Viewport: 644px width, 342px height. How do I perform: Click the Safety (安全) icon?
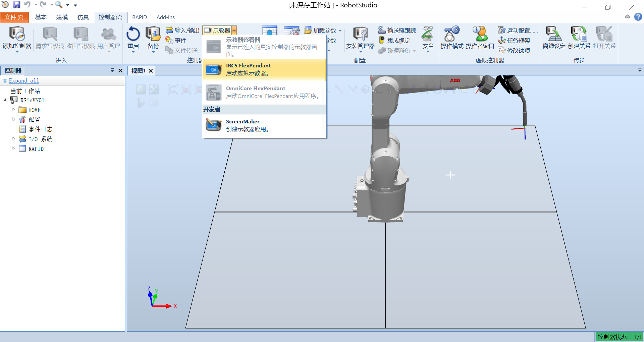pos(428,34)
